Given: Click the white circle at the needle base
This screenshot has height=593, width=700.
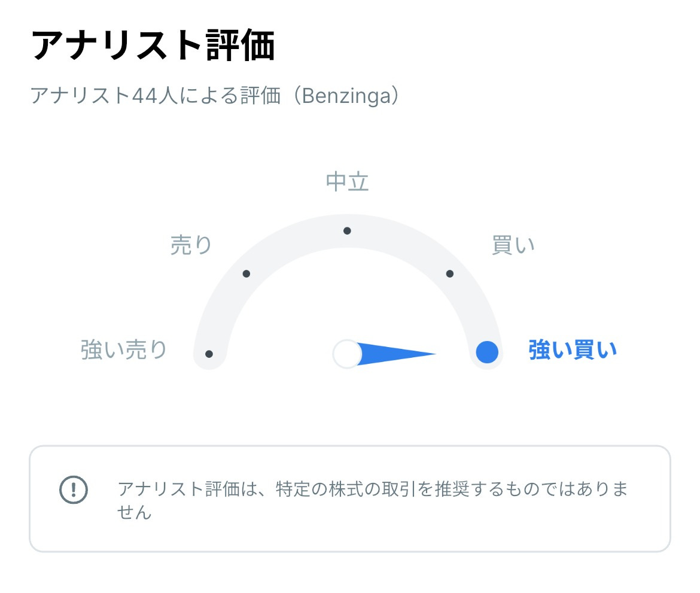Looking at the screenshot, I should pyautogui.click(x=348, y=353).
